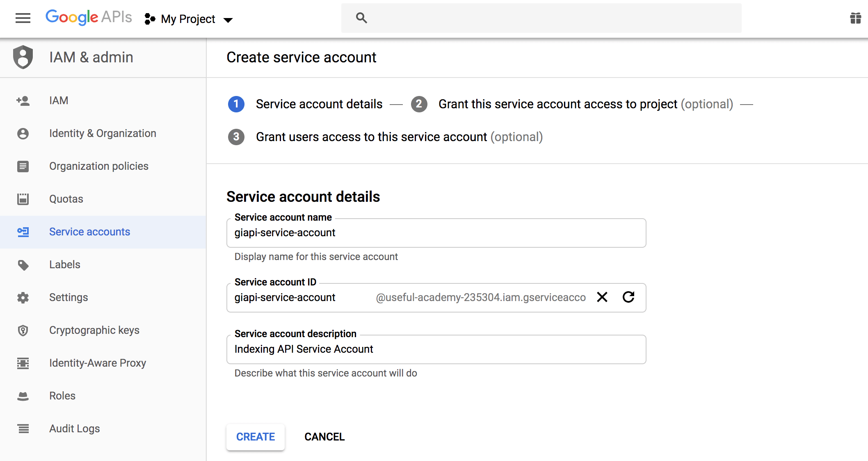Image resolution: width=868 pixels, height=461 pixels.
Task: Click 'Display name for this service account' hint
Action: coord(316,257)
